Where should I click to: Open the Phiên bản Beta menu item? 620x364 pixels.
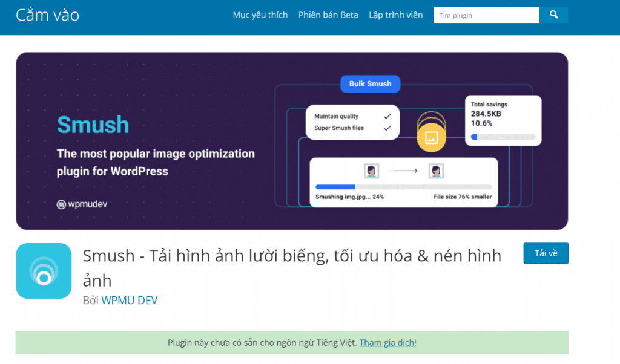[328, 15]
